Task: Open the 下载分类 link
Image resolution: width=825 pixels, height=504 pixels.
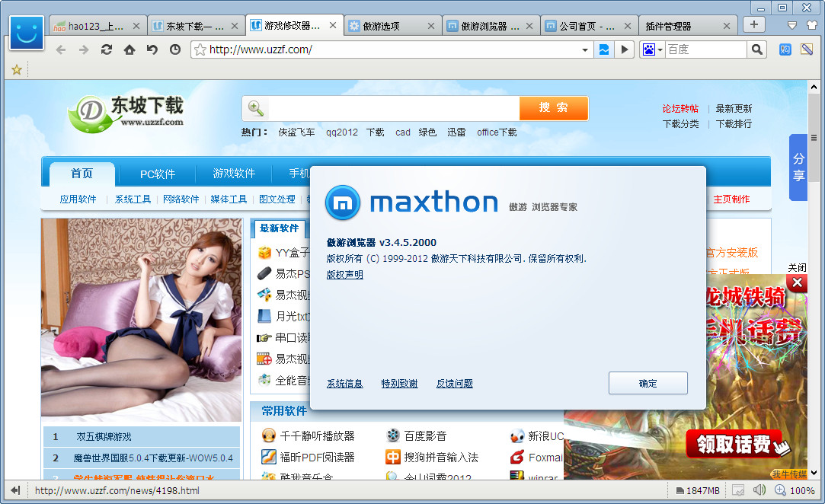Action: point(680,123)
